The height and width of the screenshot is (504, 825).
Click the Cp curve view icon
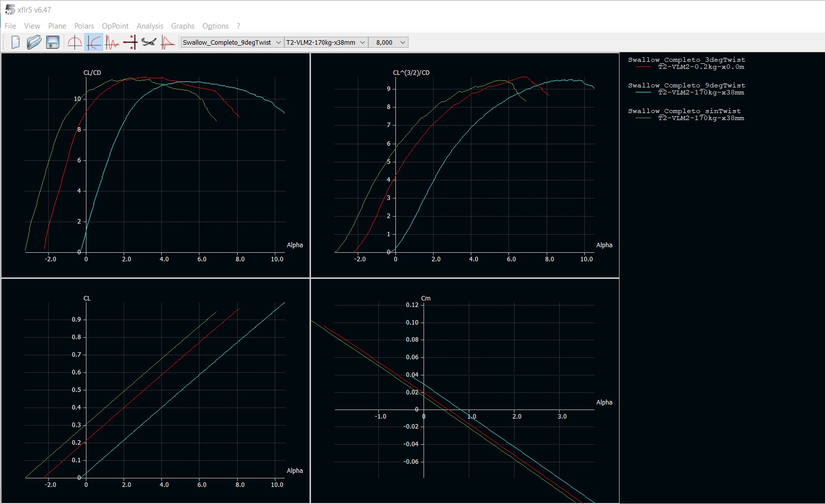(168, 43)
